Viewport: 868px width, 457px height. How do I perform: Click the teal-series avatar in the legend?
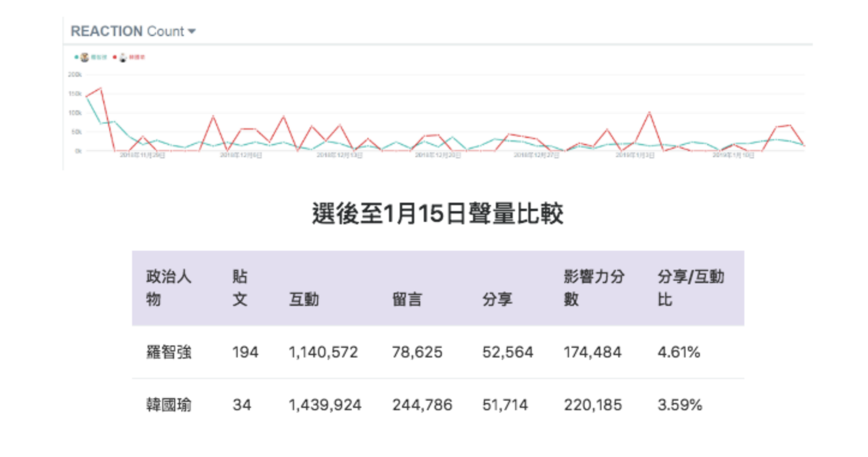[85, 58]
